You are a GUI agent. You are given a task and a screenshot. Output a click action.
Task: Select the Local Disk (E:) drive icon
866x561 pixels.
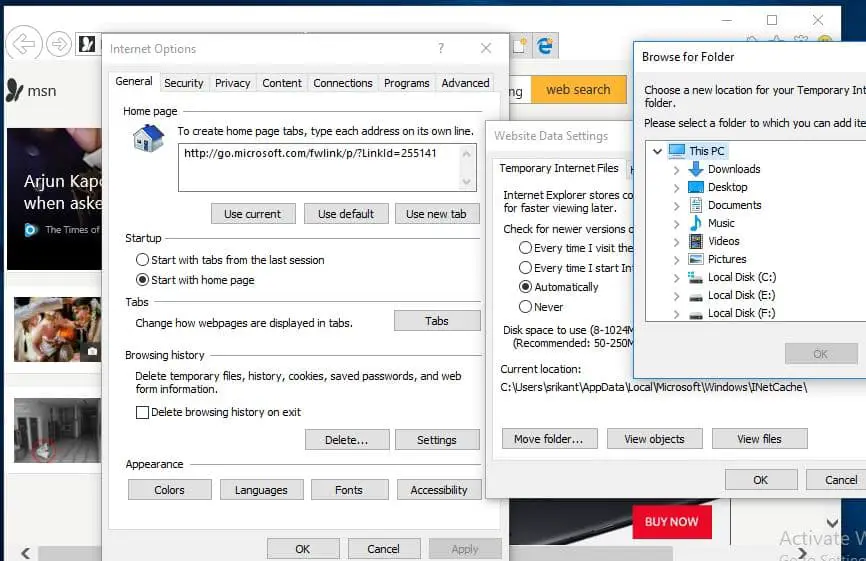point(696,297)
